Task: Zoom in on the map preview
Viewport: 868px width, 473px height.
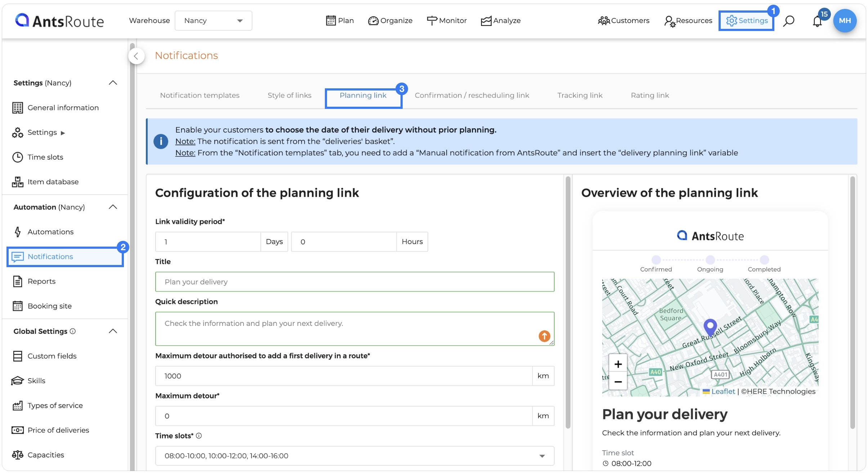Action: coord(618,364)
